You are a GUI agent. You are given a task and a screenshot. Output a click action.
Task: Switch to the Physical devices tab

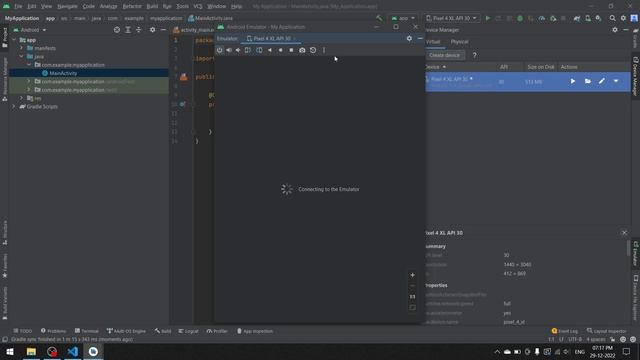(460, 42)
